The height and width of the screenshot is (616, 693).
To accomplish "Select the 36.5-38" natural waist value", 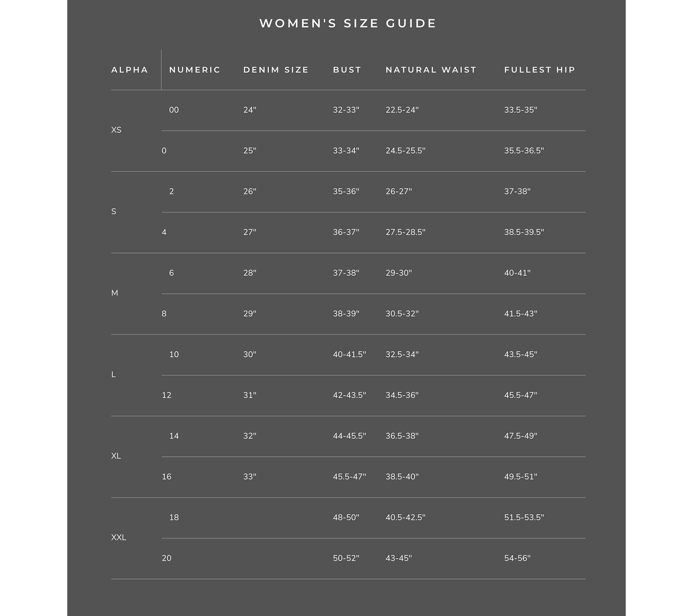I will coord(402,436).
